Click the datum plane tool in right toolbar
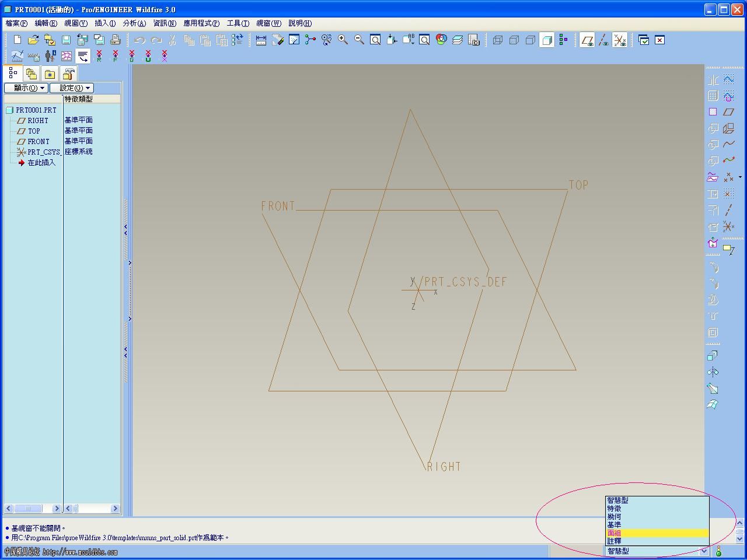 tap(728, 112)
